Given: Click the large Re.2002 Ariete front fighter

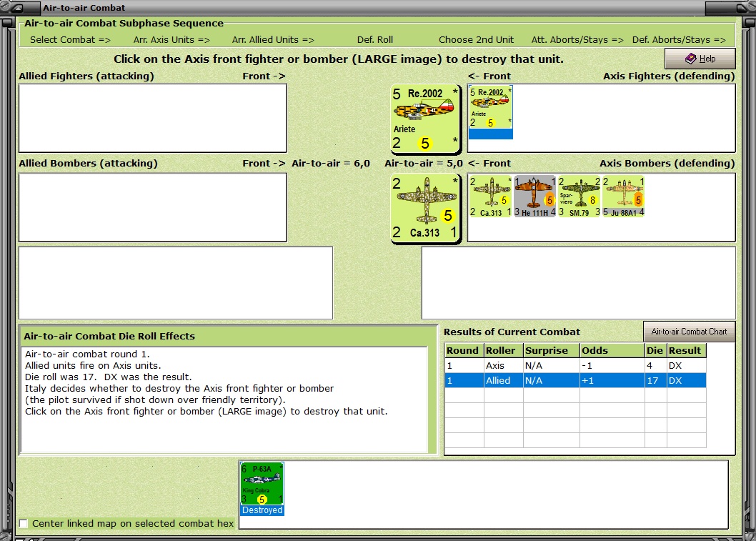Looking at the screenshot, I should pyautogui.click(x=425, y=118).
